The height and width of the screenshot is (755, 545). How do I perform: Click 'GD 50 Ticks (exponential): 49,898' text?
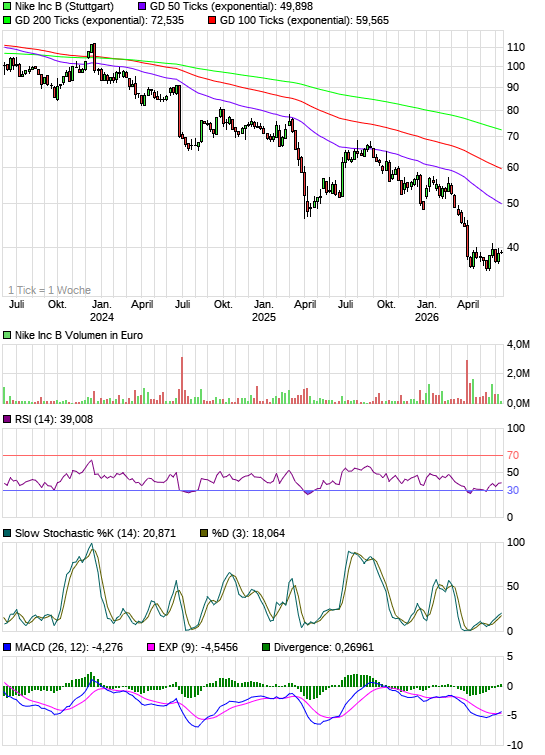[231, 7]
